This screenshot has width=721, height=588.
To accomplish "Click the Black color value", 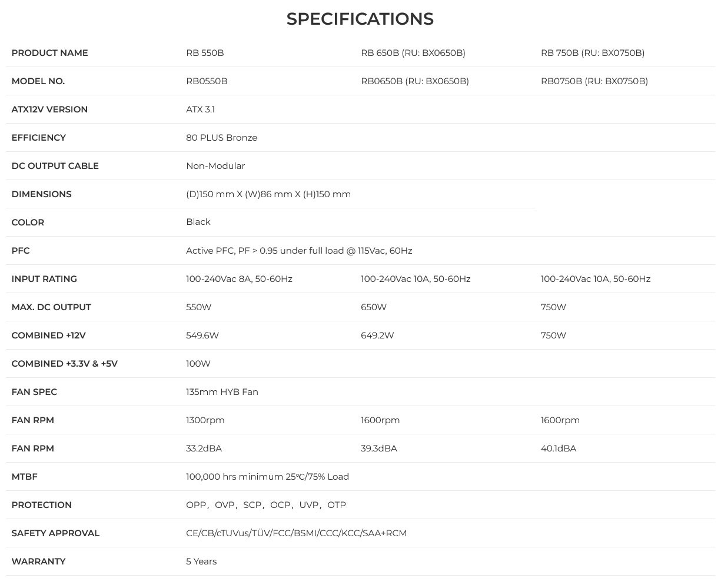I will click(x=198, y=222).
